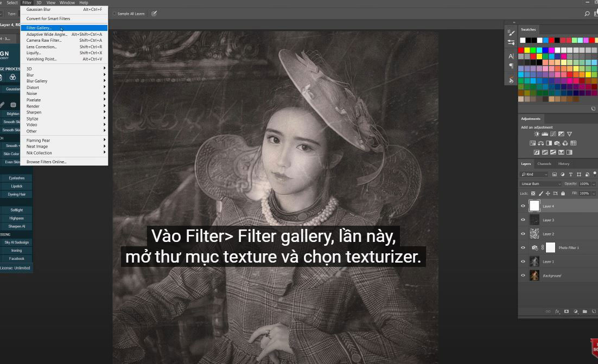The height and width of the screenshot is (364, 598).
Task: Hide Layer 1 visibility eye
Action: 523,261
